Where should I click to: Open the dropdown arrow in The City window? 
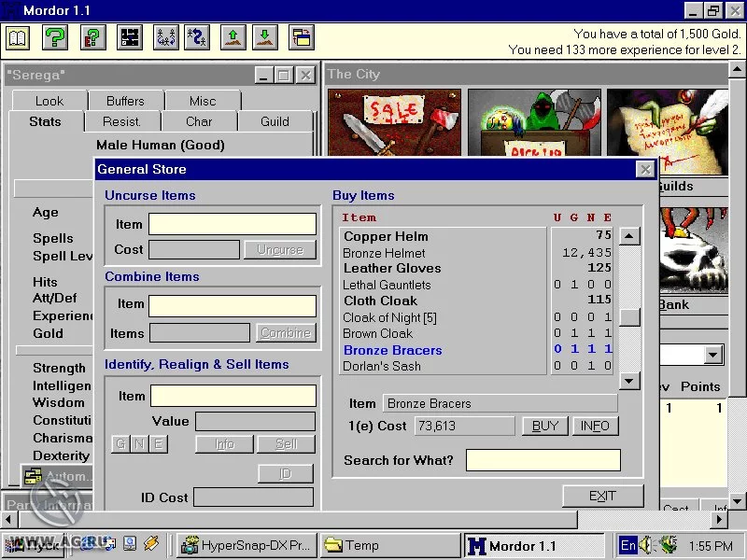point(712,355)
